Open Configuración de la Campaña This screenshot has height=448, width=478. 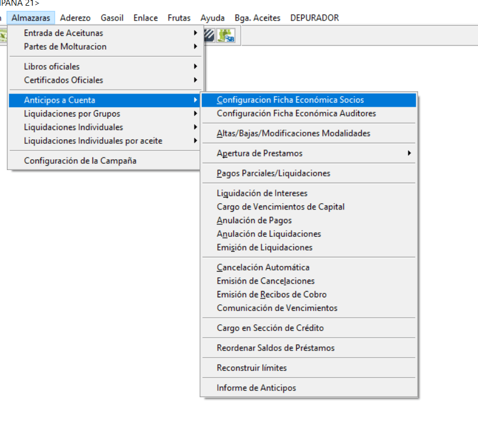click(x=80, y=161)
